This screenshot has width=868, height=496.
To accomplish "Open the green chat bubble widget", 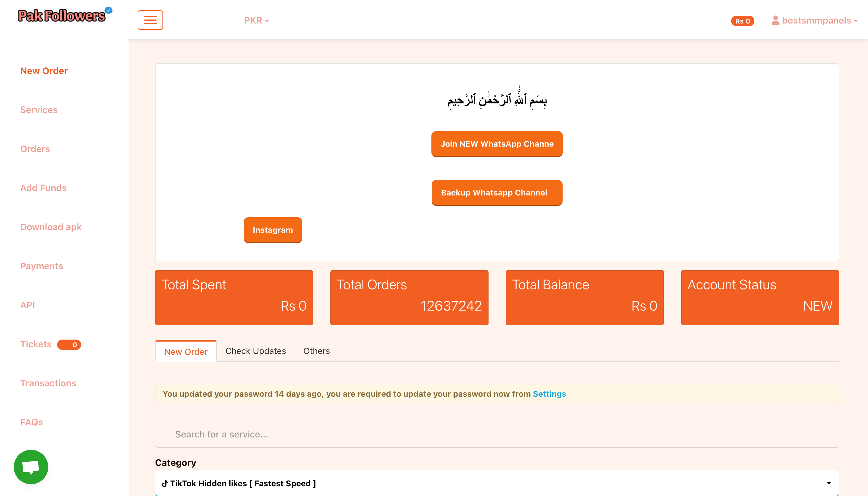I will click(x=31, y=466).
